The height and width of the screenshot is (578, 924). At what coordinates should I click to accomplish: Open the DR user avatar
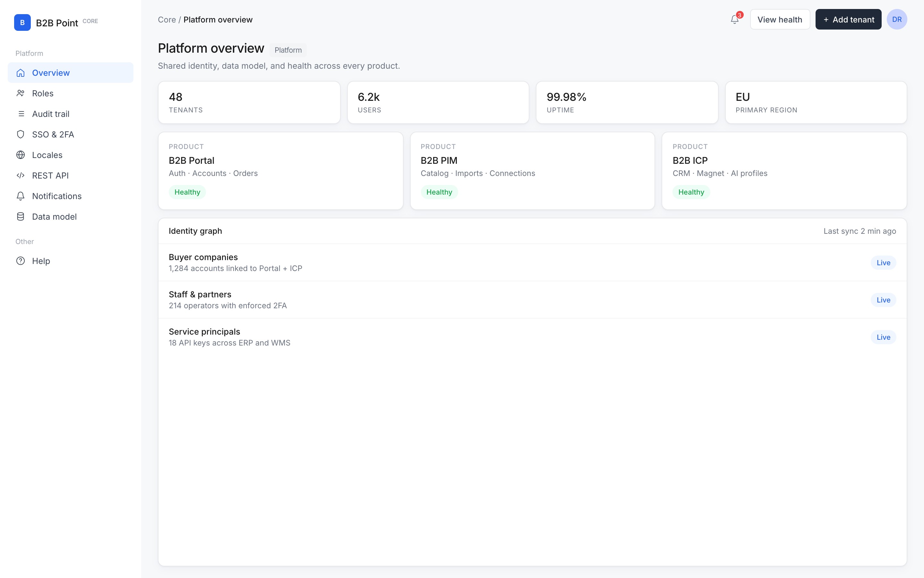click(x=896, y=19)
